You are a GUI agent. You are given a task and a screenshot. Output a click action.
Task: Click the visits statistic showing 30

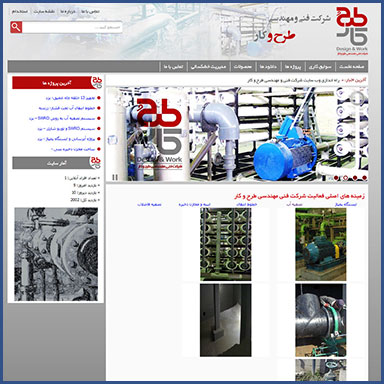coord(86,193)
